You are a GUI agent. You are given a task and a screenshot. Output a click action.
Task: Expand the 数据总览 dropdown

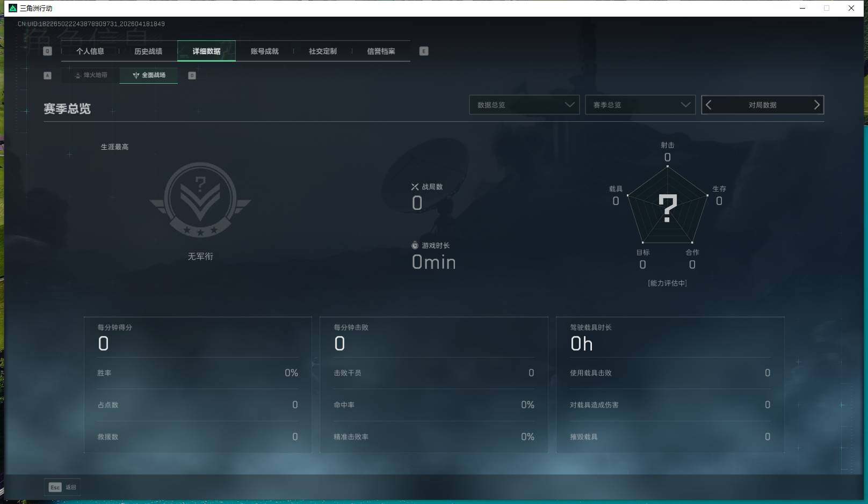tap(524, 105)
